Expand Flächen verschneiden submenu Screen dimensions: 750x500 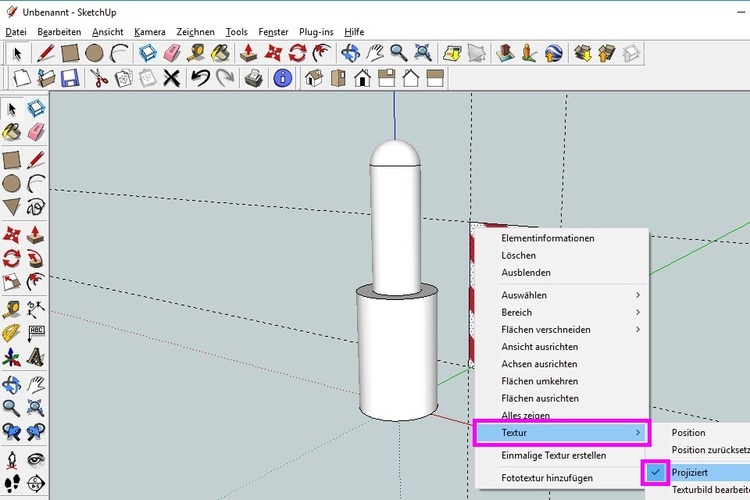[x=562, y=330]
